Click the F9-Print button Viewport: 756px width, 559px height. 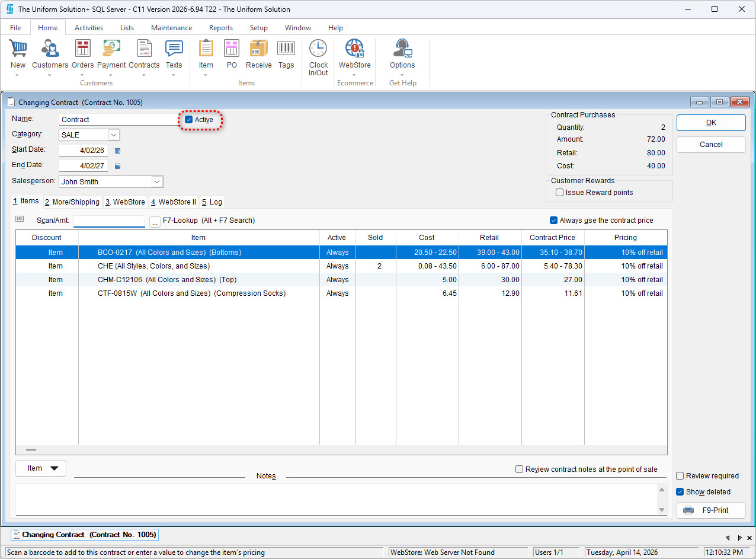coord(711,510)
